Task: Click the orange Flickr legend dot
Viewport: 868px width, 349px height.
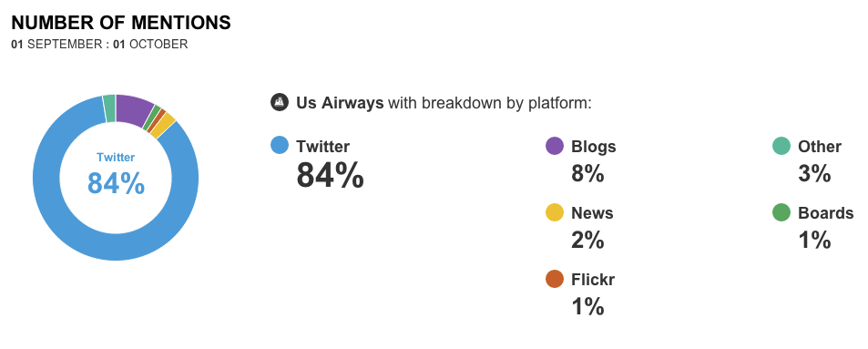Action: [554, 279]
